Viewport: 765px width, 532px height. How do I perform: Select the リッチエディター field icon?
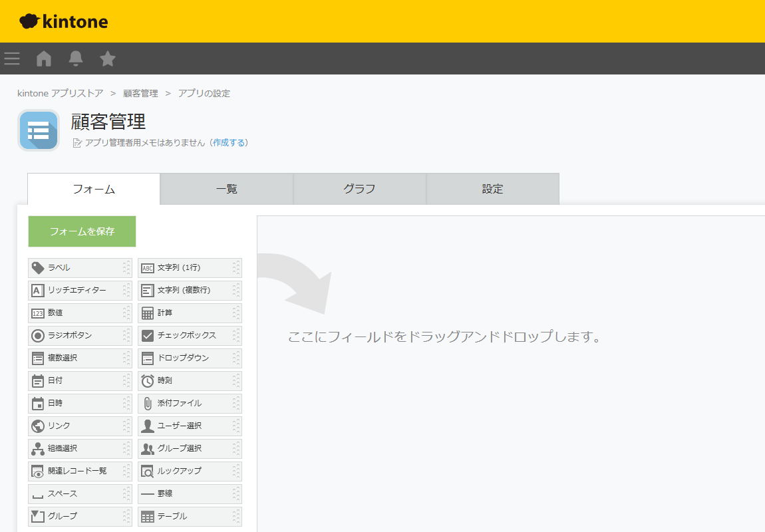point(37,291)
